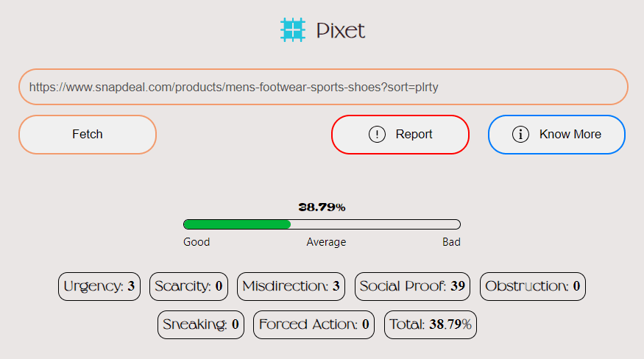This screenshot has height=359, width=644.
Task: Select the Urgency: 3 badge
Action: point(99,286)
